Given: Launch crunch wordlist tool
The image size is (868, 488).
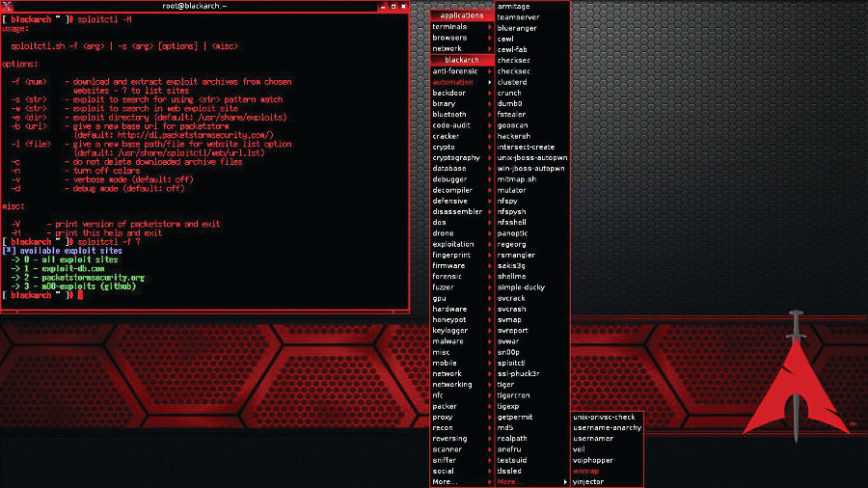Looking at the screenshot, I should pos(509,93).
